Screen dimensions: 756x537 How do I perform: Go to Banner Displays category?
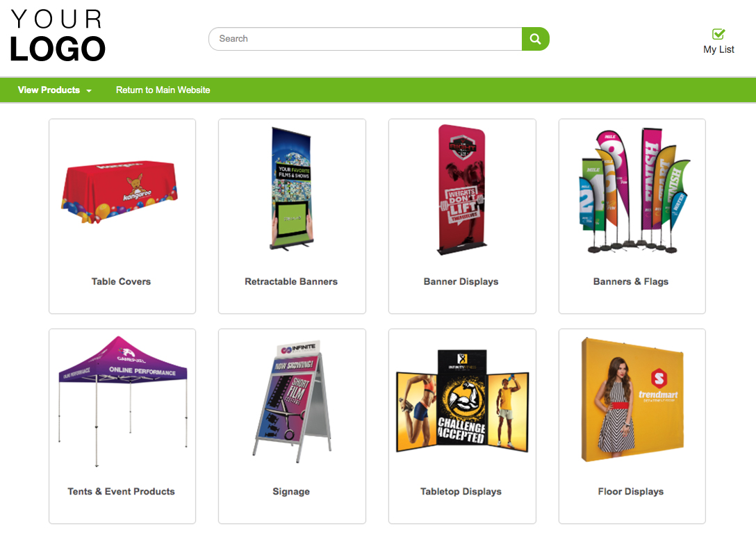(461, 281)
